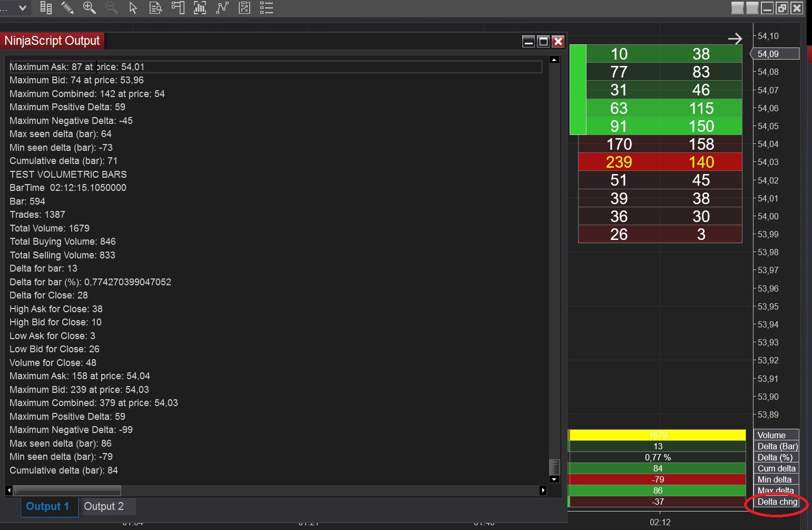Viewport: 812px width, 530px height.
Task: Click the line 'Total Buying Volume: 846'
Action: 63,242
